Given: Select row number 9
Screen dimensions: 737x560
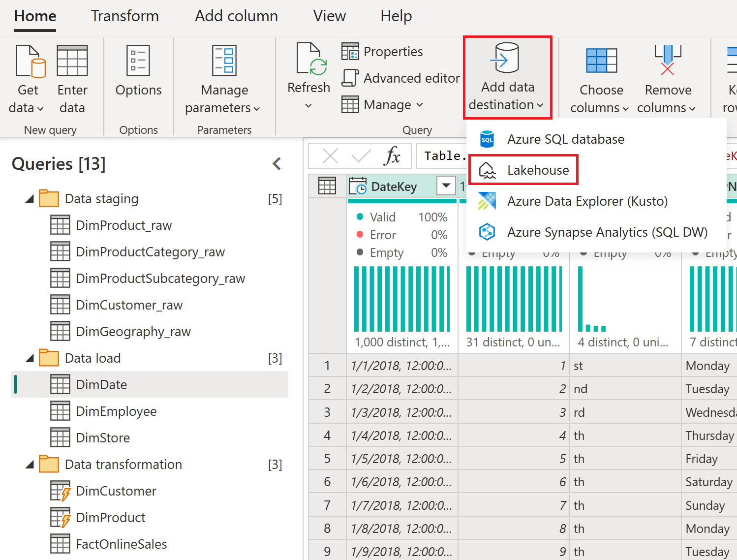Looking at the screenshot, I should pos(327,552).
